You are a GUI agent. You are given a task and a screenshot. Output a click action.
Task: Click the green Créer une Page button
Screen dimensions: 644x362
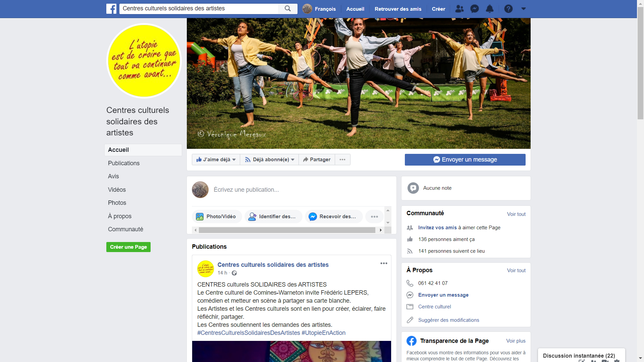click(x=128, y=247)
